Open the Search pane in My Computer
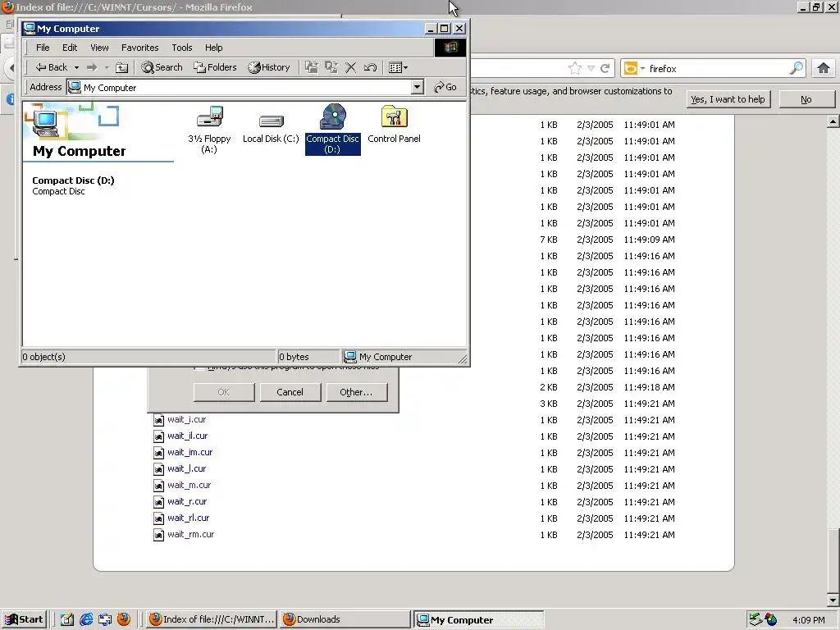The image size is (840, 630). 162,67
